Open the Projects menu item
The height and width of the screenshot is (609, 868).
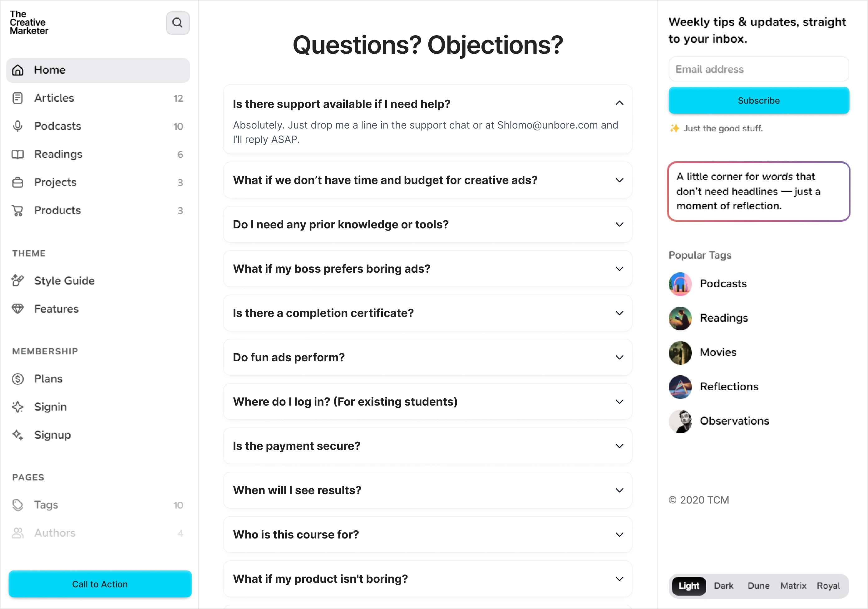(x=56, y=183)
